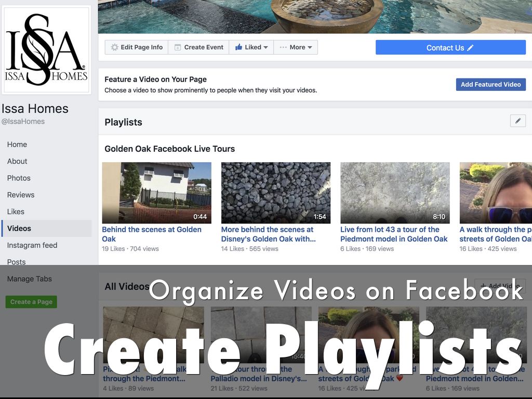Click the Issa Homes logo profile picture

coord(46,50)
